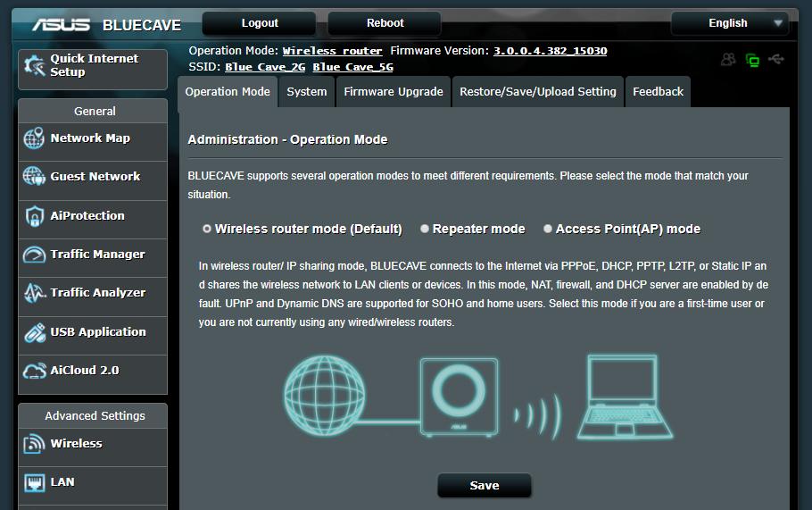This screenshot has width=812, height=510.
Task: Select Repeater mode radio button
Action: click(x=425, y=229)
